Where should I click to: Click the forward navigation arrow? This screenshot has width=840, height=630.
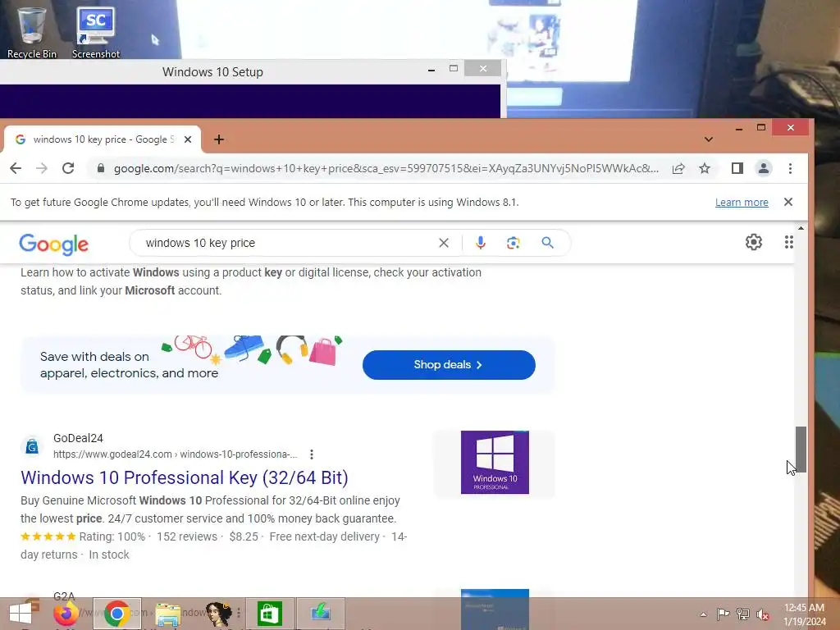pyautogui.click(x=42, y=168)
